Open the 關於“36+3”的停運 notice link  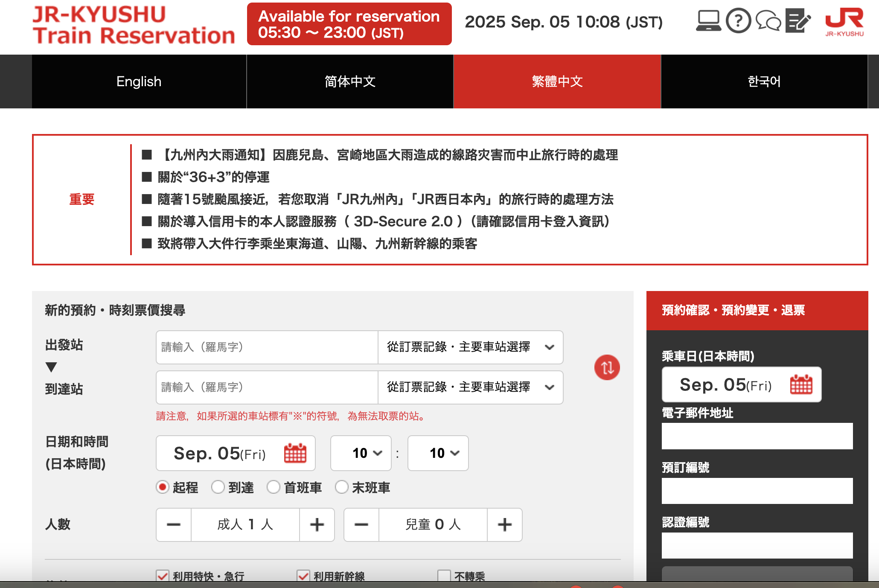tap(213, 177)
